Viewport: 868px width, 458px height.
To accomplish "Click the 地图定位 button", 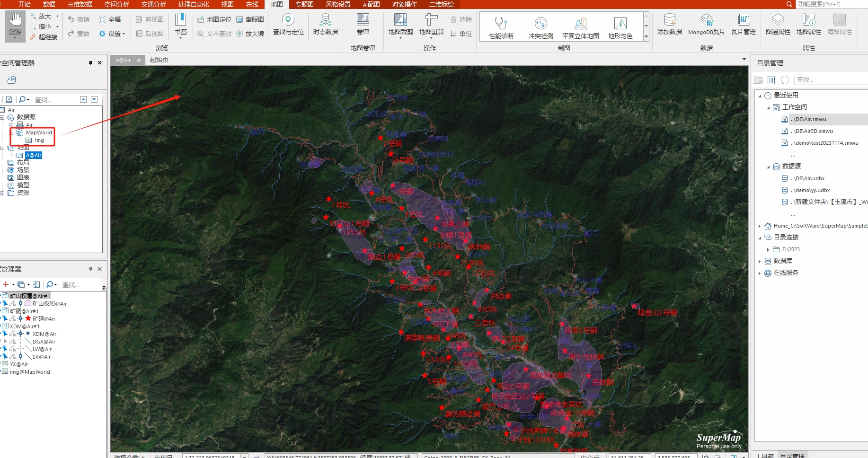I will point(214,19).
